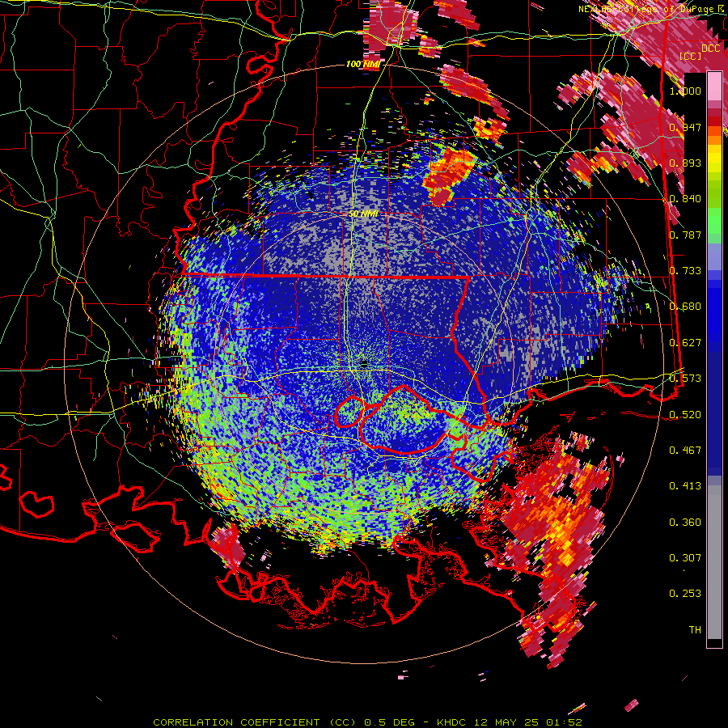Click the 0.840 scale label
The image size is (728, 728).
coord(685,199)
